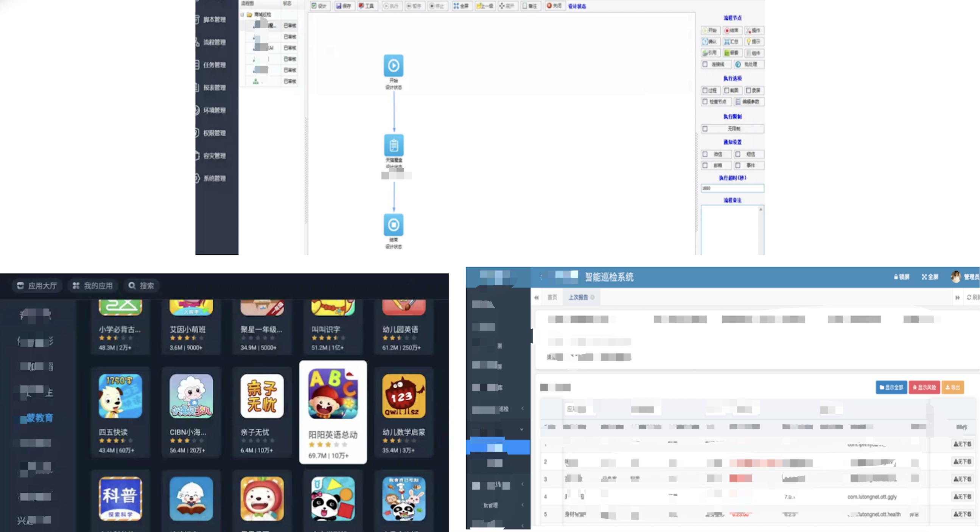Switch to 我的应用 tab in app store
This screenshot has width=980, height=532.
pyautogui.click(x=92, y=286)
